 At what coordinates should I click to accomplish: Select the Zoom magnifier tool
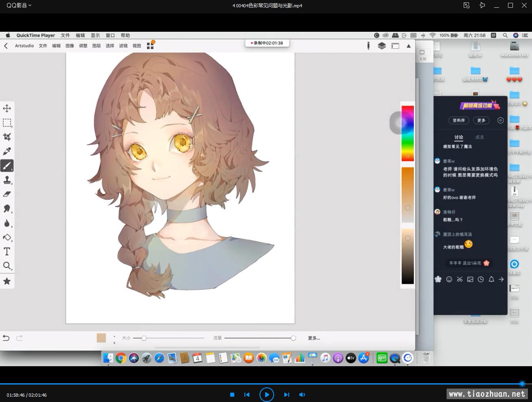[7, 266]
